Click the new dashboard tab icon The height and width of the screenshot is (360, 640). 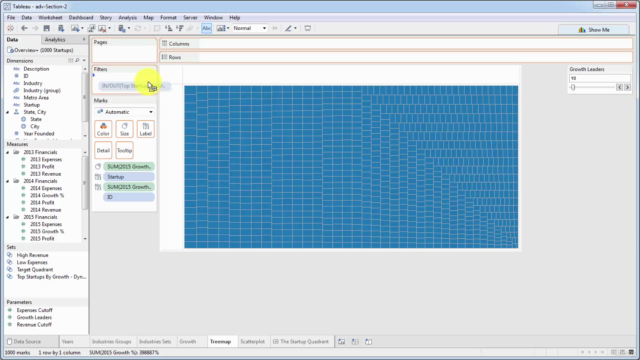(x=355, y=342)
